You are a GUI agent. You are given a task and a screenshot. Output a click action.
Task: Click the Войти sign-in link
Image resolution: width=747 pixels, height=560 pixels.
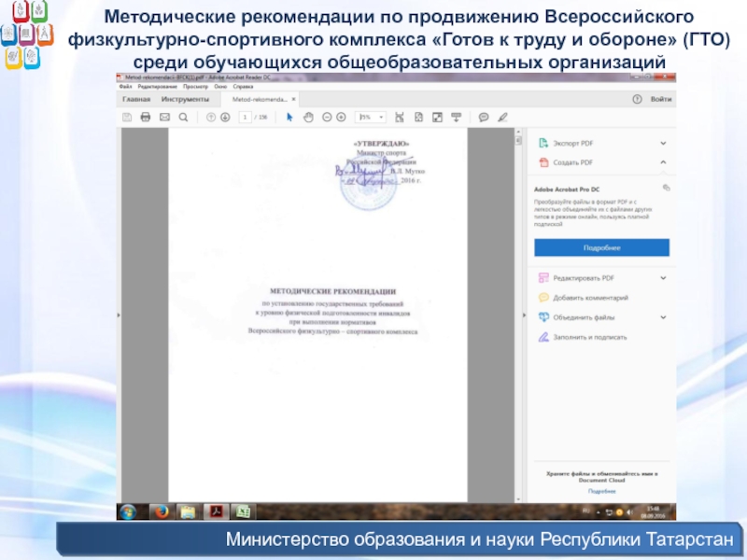pyautogui.click(x=661, y=98)
